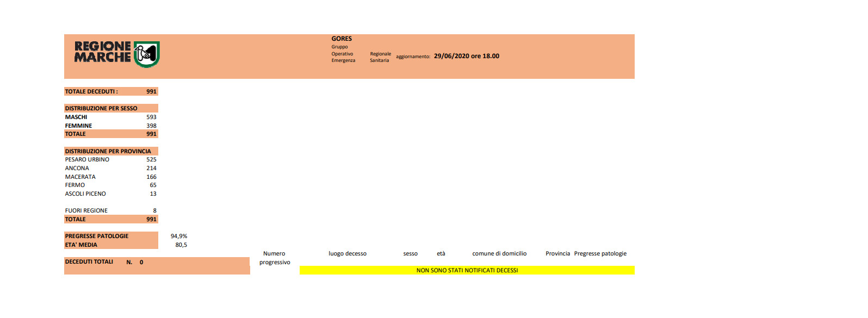Image resolution: width=868 pixels, height=318 pixels.
Task: Click the Provincia column header
Action: 558,253
